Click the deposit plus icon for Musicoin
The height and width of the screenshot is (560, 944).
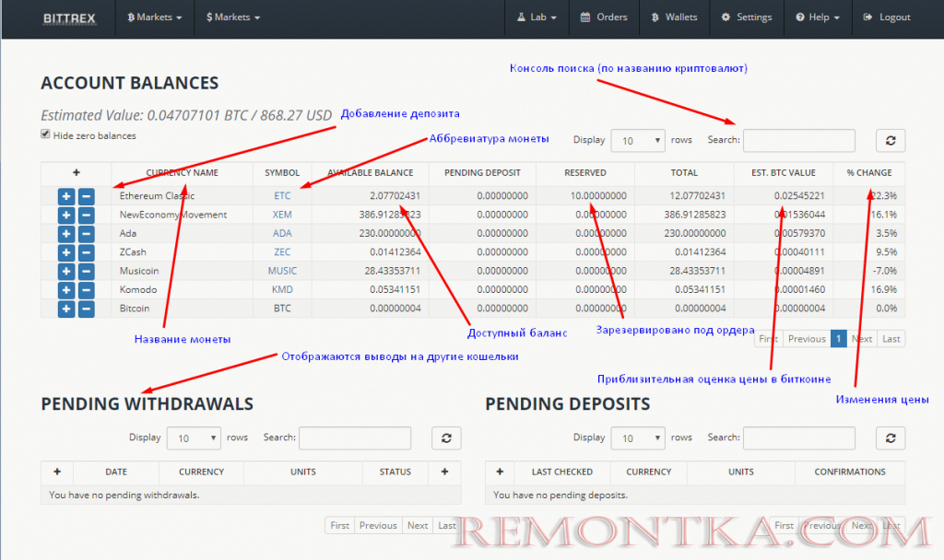coord(66,272)
